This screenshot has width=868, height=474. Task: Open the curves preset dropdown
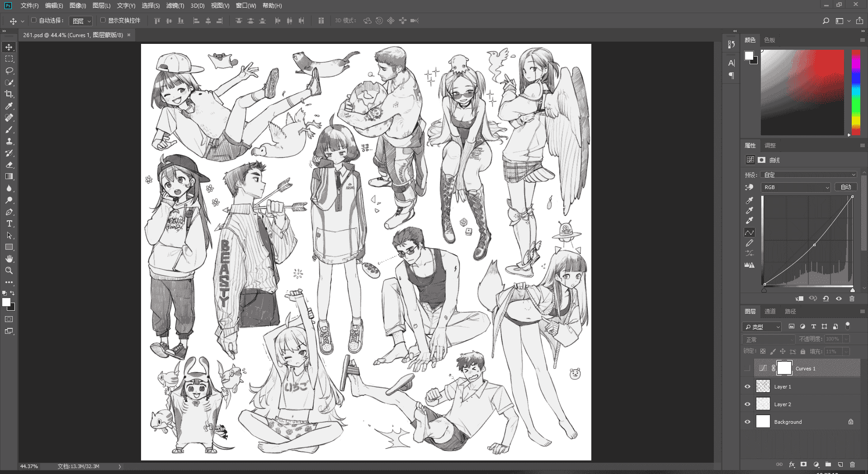click(x=808, y=175)
